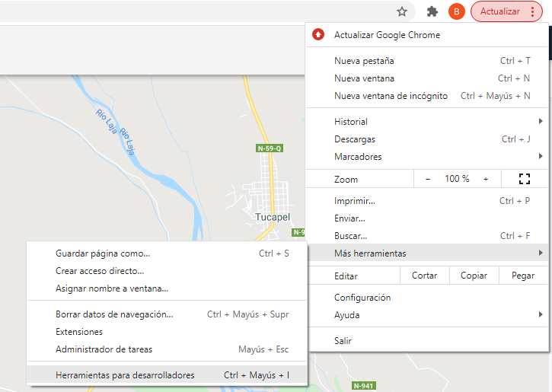Select Buscar... from the menu
Screen dimensions: 552x392
(427, 236)
